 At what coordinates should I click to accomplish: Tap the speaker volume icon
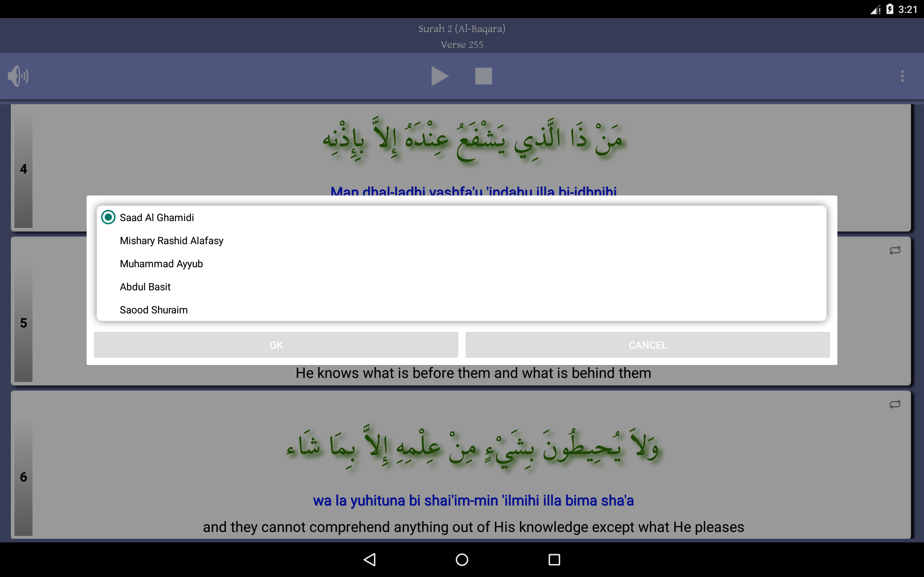tap(18, 76)
